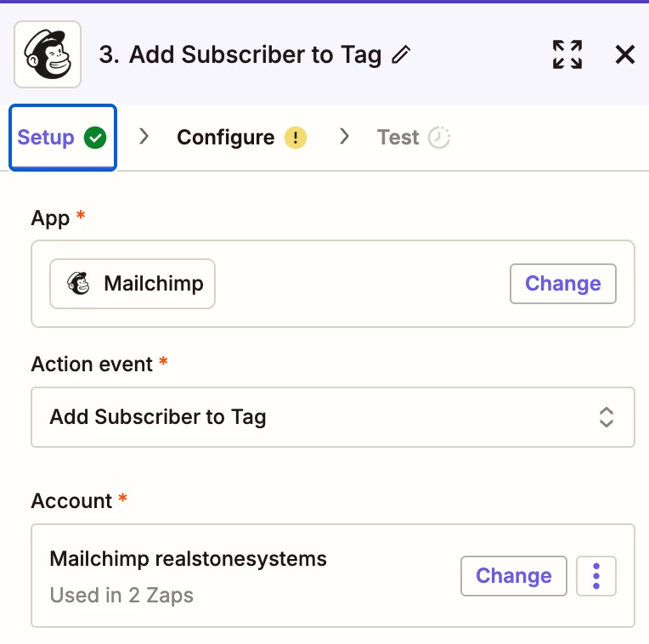Go to the Test tab
The image size is (649, 644).
398,138
